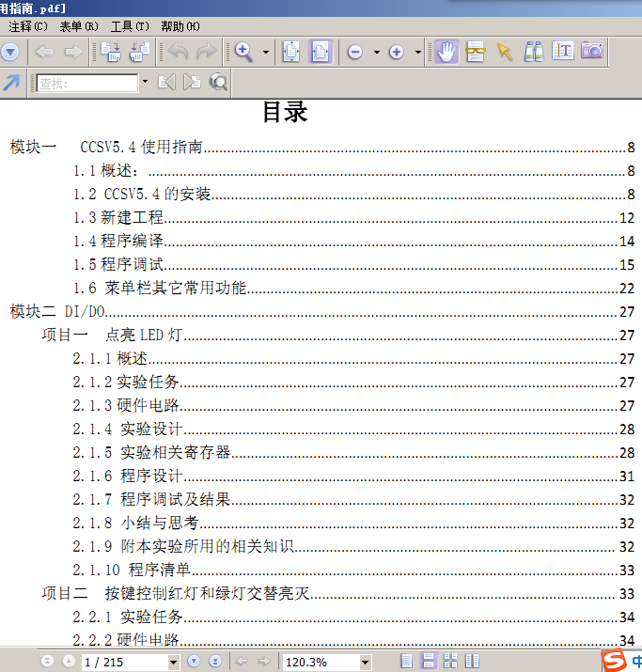Screen dimensions: 642x672
Task: Switch to continuous facing pages layout
Action: [x=450, y=661]
